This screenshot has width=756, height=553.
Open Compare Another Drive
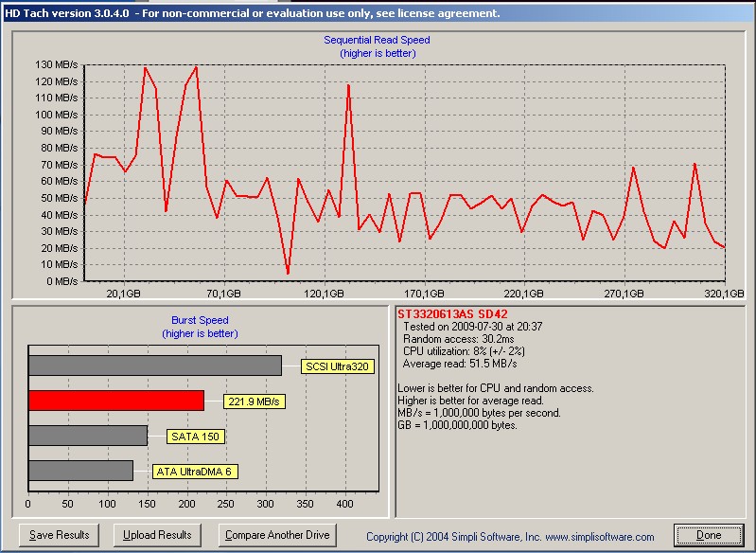coord(277,535)
